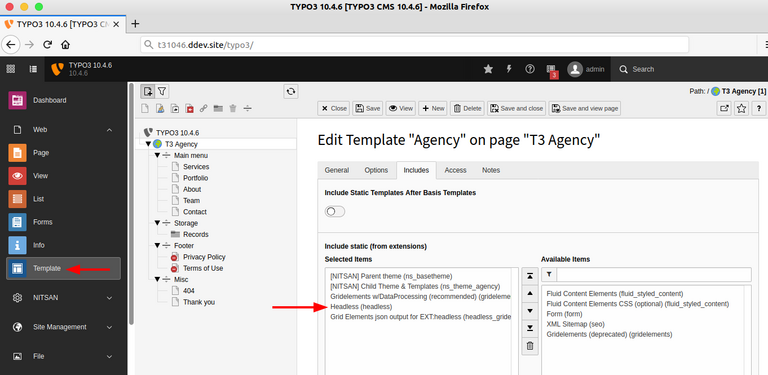This screenshot has height=375, width=768.
Task: Select the Includes tab
Action: click(x=416, y=170)
